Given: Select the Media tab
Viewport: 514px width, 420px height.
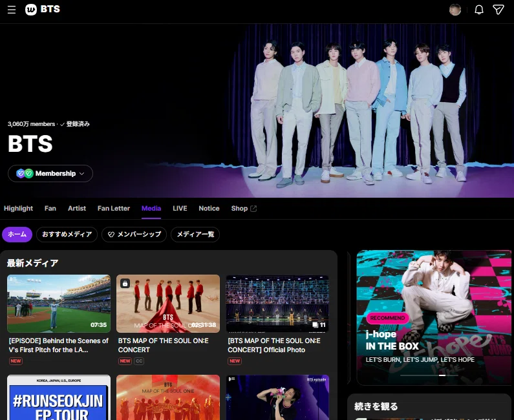Looking at the screenshot, I should (x=151, y=208).
